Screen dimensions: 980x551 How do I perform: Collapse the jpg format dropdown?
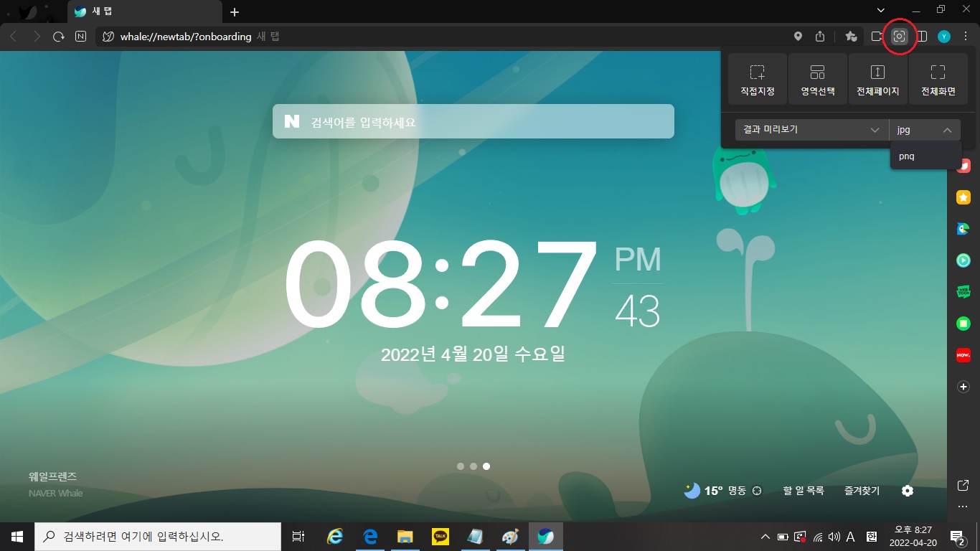click(x=925, y=130)
